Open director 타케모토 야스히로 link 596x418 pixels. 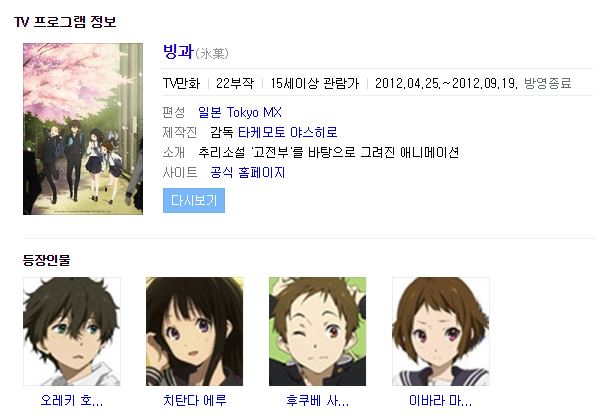pyautogui.click(x=288, y=132)
